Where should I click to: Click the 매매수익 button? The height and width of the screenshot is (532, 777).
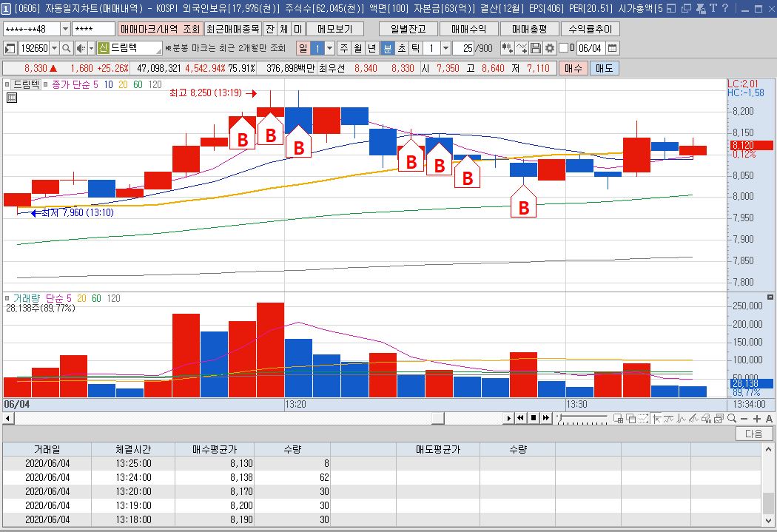point(468,29)
